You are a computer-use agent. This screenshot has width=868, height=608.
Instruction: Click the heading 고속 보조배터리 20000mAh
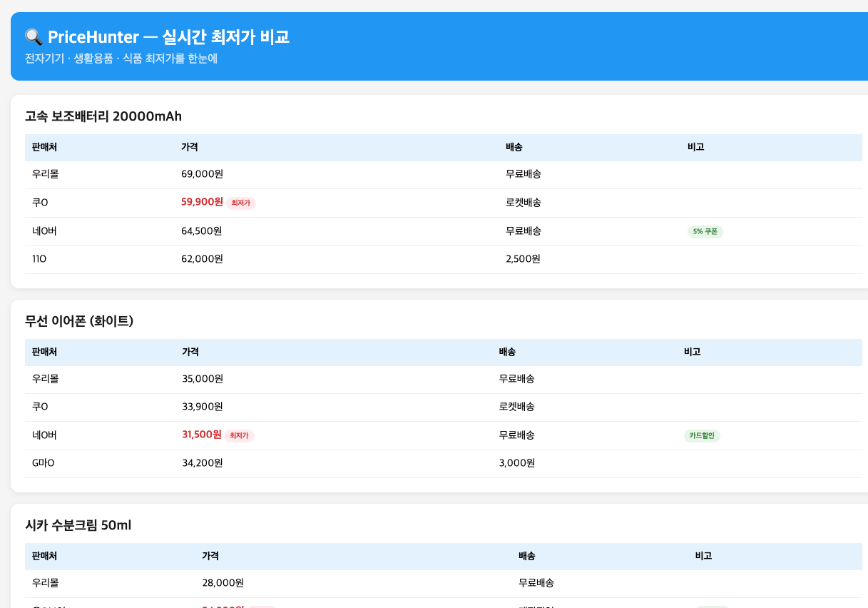point(103,116)
